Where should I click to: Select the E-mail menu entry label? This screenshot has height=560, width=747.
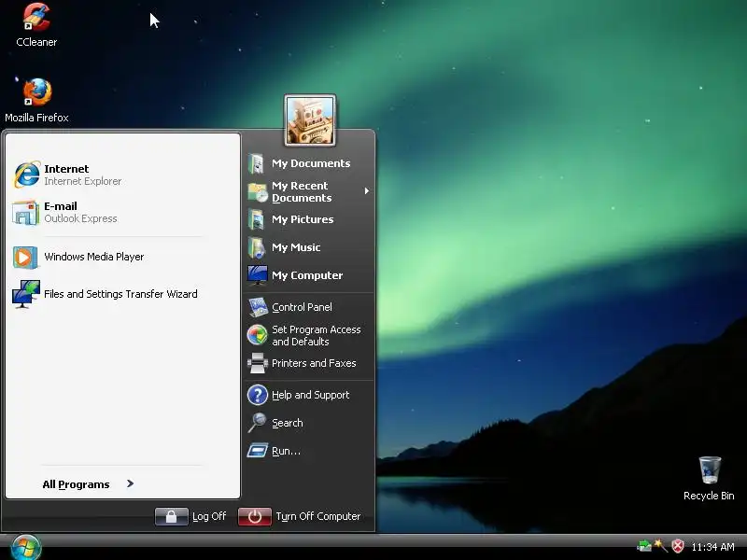[61, 206]
